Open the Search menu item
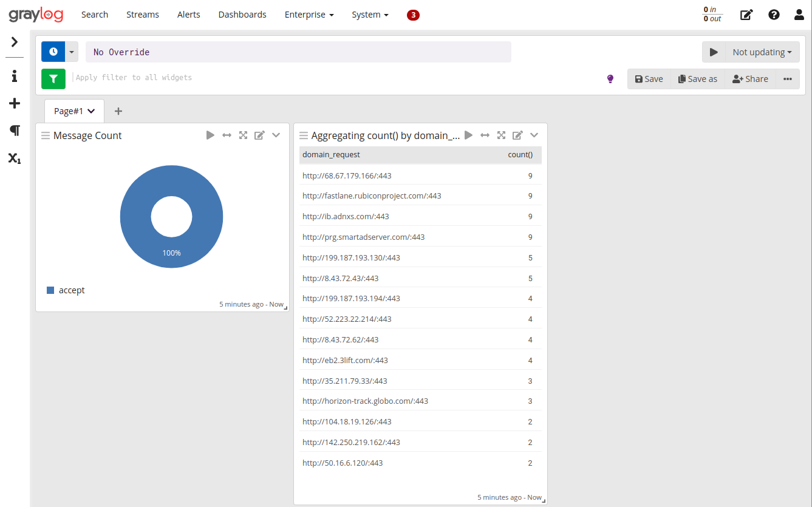 (x=95, y=15)
